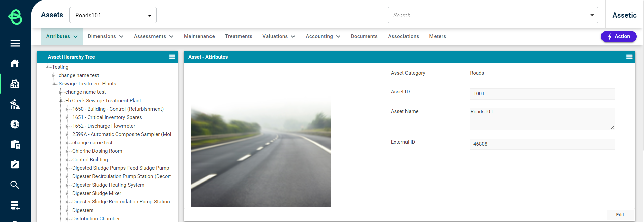
Task: Open the Assessments clipboard pencil icon in sidebar
Action: point(15,164)
